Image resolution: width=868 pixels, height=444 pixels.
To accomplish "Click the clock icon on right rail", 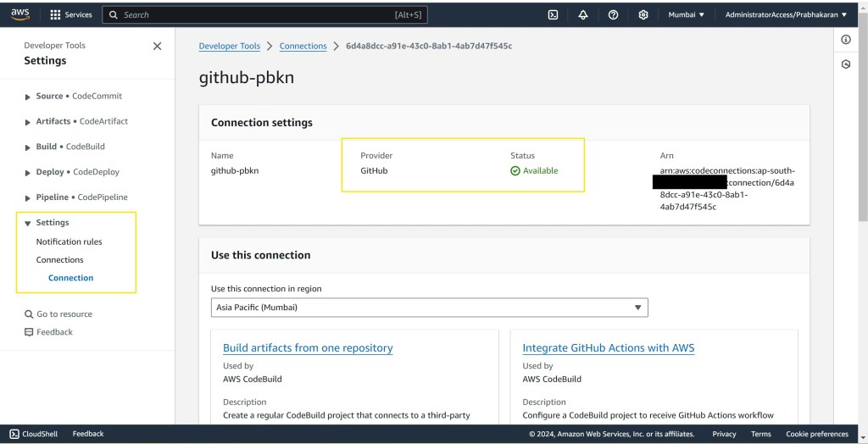I will [x=845, y=64].
